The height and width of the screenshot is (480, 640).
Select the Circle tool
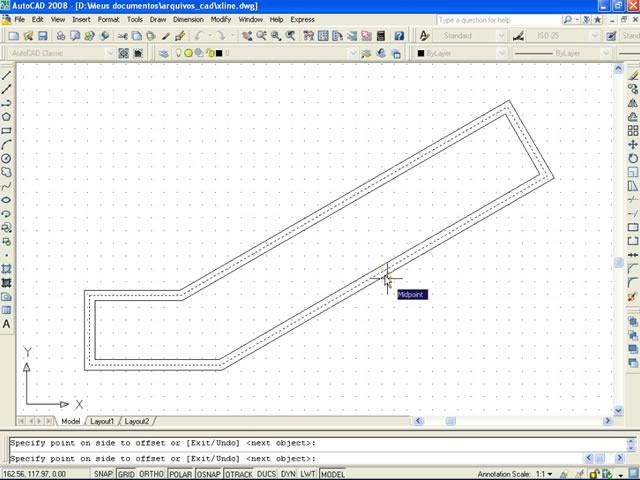coord(6,158)
